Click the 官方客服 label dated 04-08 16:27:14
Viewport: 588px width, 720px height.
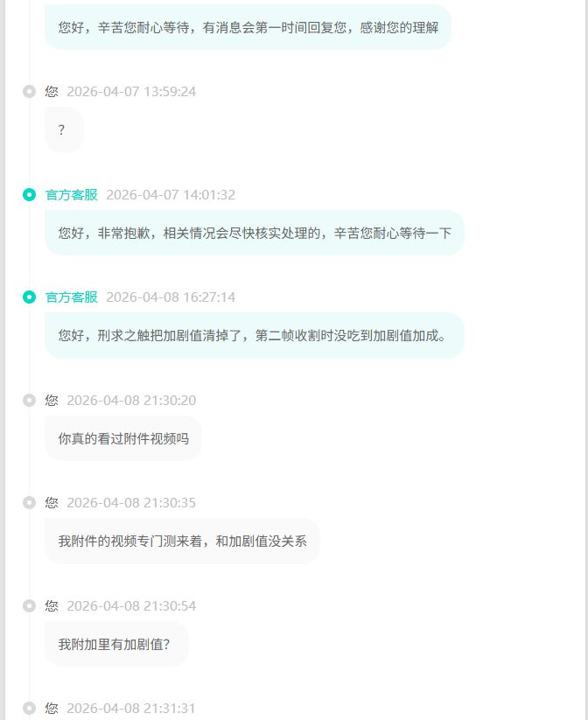[72, 297]
